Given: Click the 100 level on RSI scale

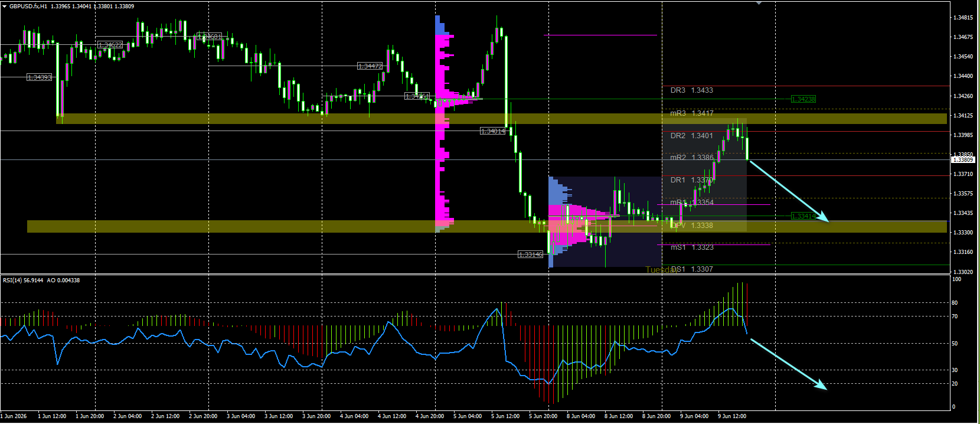Looking at the screenshot, I should pyautogui.click(x=956, y=279).
